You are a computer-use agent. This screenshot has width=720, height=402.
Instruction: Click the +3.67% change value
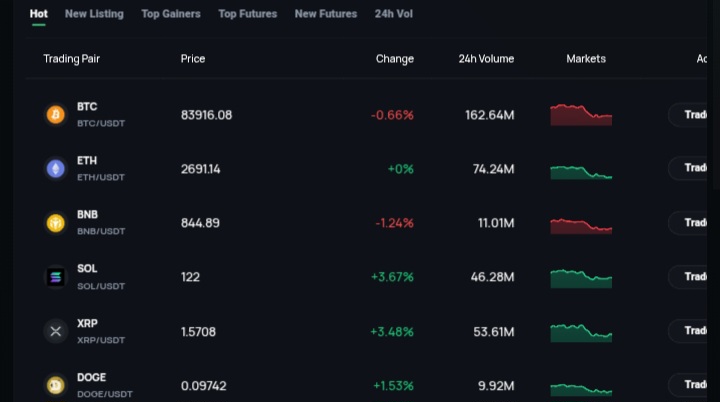tap(392, 277)
